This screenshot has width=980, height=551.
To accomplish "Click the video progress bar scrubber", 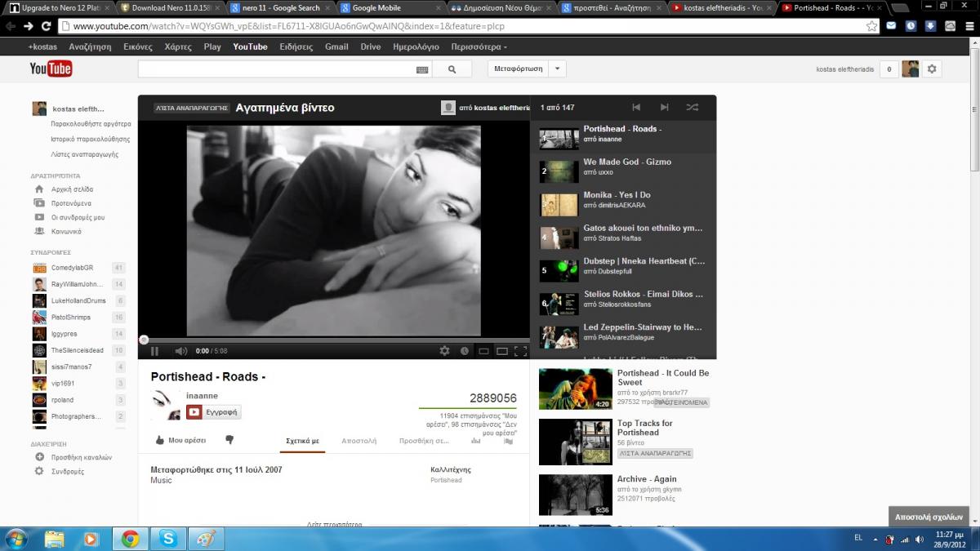I will coord(144,340).
